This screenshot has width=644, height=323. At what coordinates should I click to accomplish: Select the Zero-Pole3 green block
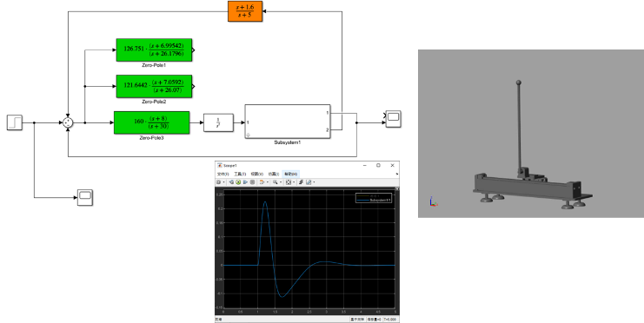point(151,122)
